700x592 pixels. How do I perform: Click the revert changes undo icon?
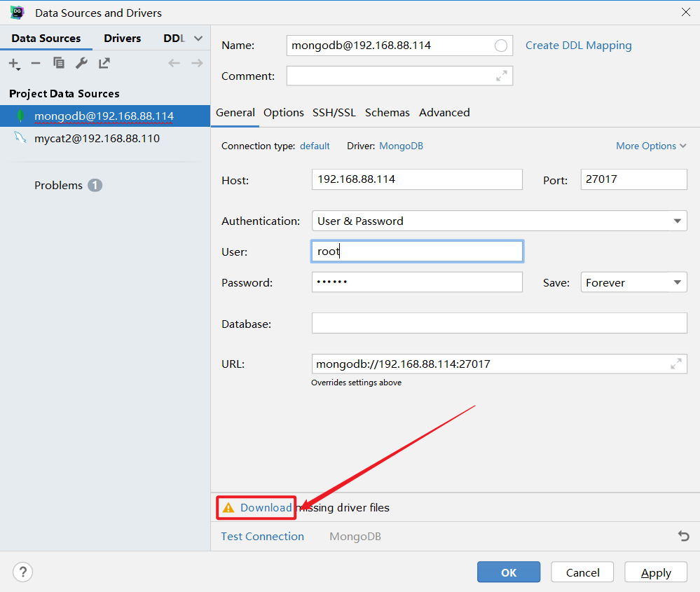[x=683, y=536]
